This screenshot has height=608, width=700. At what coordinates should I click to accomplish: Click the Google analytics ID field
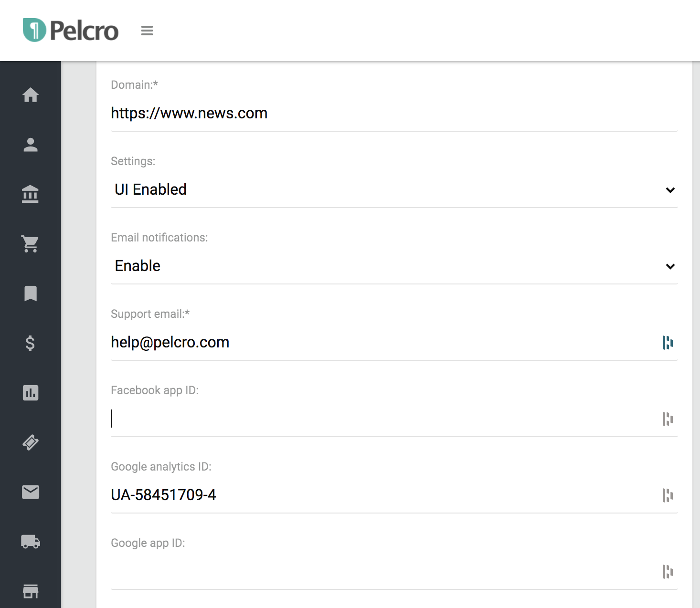384,495
